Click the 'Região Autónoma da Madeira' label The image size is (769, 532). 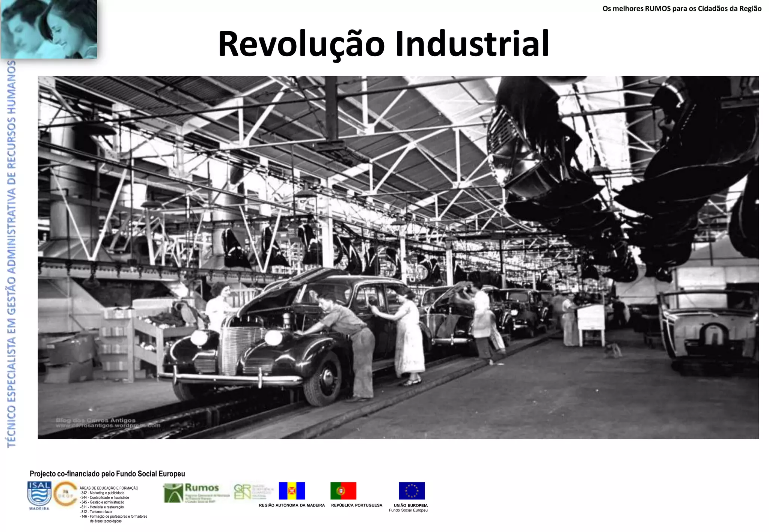(x=292, y=505)
